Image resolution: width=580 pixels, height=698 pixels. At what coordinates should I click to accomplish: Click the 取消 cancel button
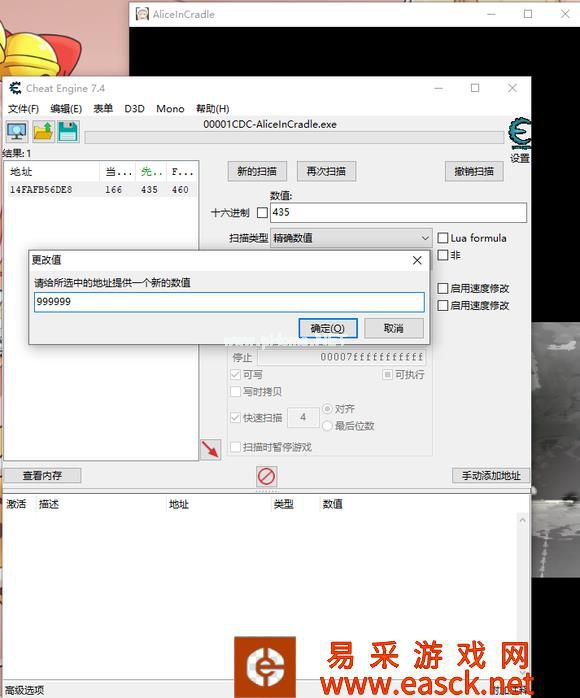coord(393,329)
